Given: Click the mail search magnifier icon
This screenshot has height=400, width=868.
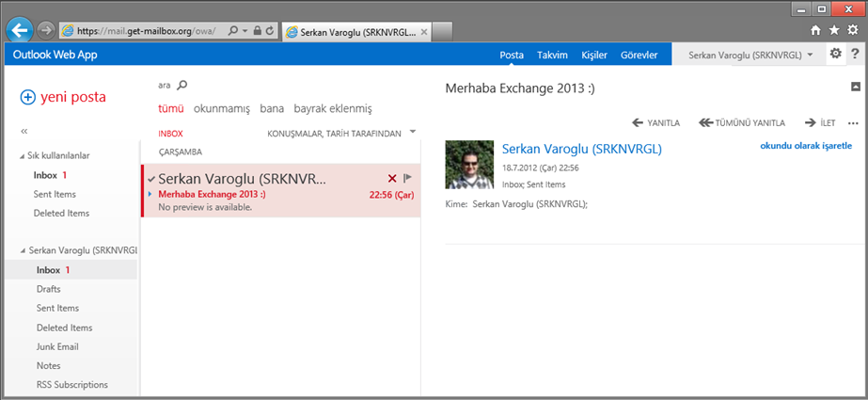Looking at the screenshot, I should pos(182,86).
